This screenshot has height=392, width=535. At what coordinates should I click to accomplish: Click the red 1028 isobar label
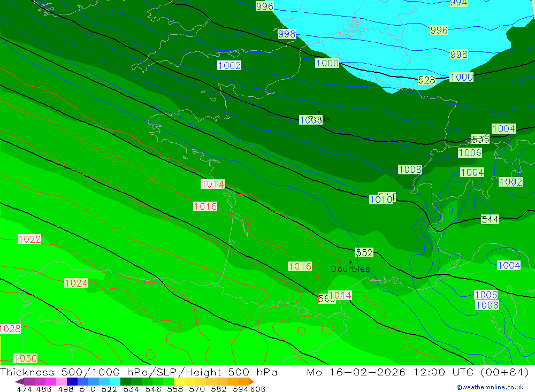click(x=10, y=328)
